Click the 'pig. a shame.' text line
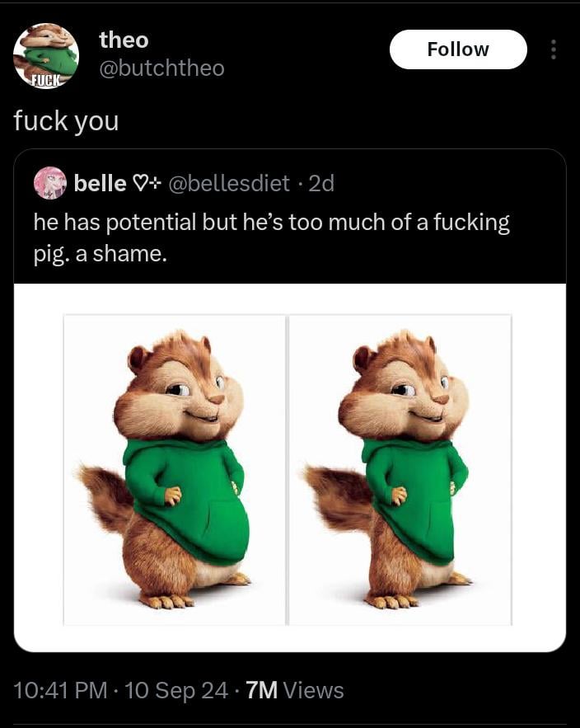The width and height of the screenshot is (580, 728). coord(100,254)
